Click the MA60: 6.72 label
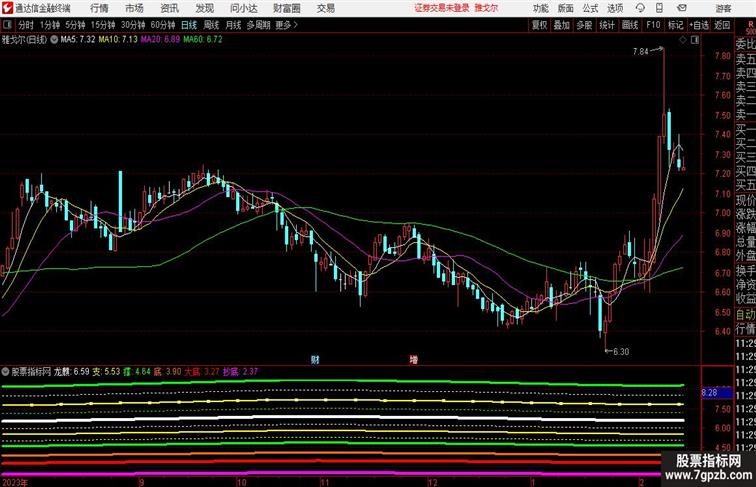This screenshot has width=756, height=487. click(203, 40)
